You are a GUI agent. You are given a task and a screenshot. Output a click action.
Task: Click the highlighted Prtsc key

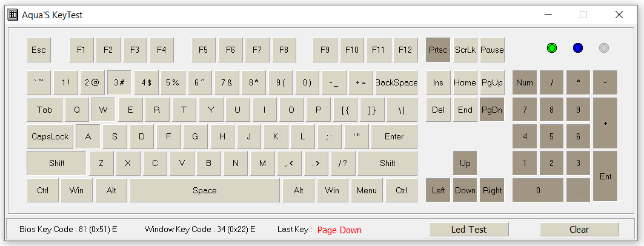[x=438, y=50]
